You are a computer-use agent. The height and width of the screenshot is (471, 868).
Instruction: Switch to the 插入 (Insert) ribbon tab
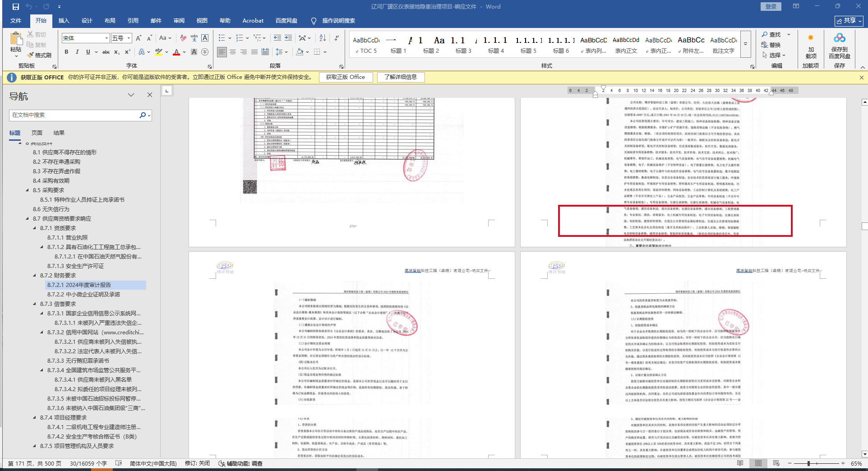(64, 21)
